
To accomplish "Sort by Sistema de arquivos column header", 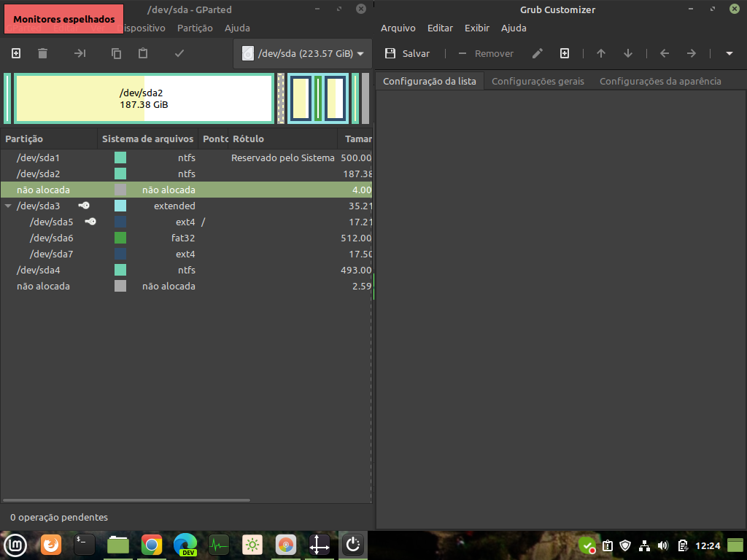I will tap(147, 139).
